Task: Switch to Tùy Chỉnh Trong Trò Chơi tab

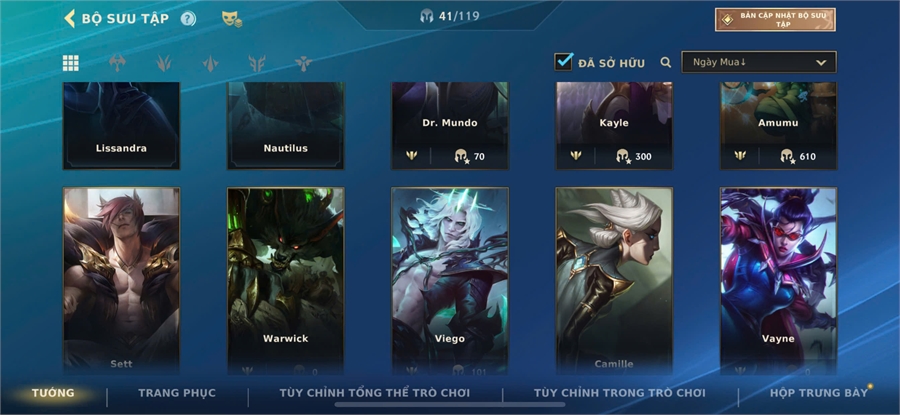Action: [x=619, y=393]
